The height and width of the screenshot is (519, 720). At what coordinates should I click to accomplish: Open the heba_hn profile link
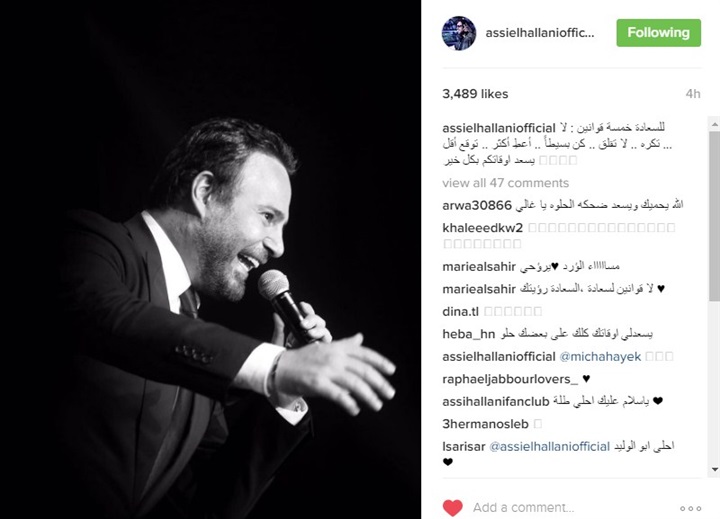(469, 334)
